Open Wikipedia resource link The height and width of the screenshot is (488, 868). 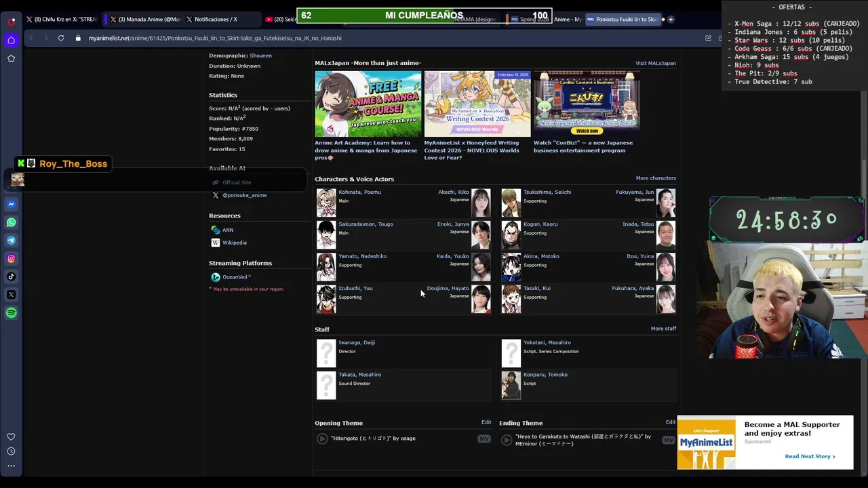pos(235,243)
